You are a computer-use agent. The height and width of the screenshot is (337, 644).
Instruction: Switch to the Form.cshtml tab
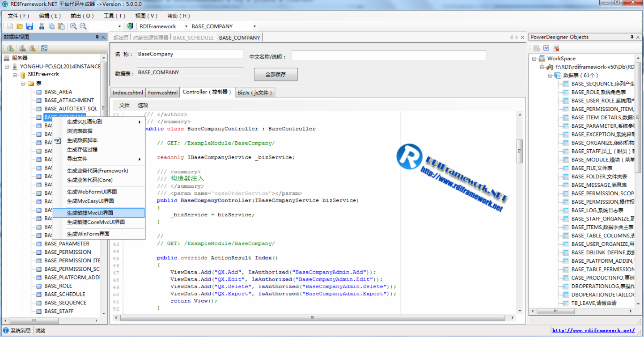(163, 93)
